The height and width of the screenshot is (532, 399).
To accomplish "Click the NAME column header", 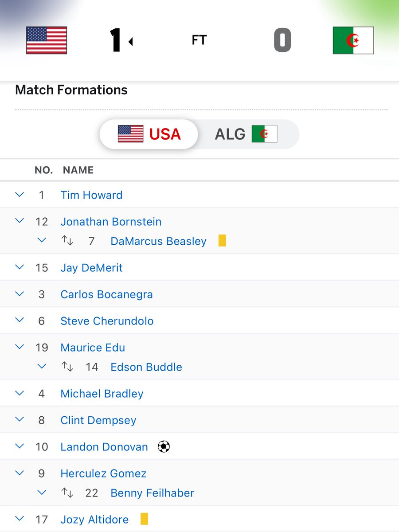I will [x=78, y=170].
